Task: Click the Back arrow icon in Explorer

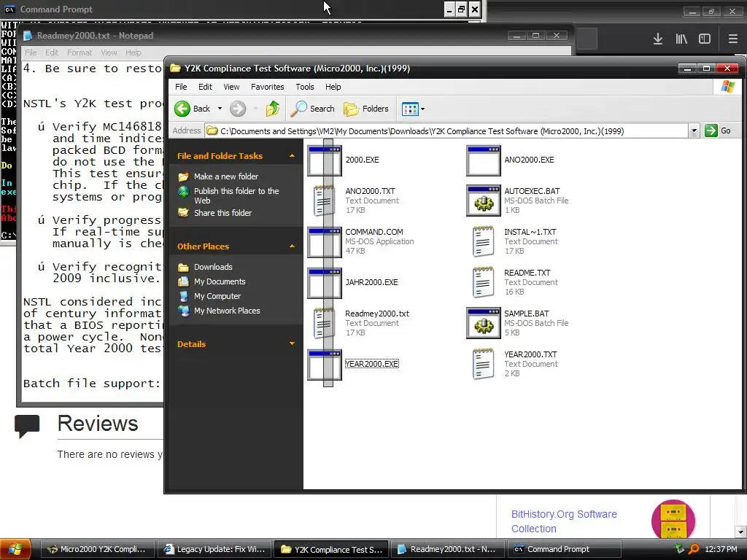Action: (x=182, y=109)
